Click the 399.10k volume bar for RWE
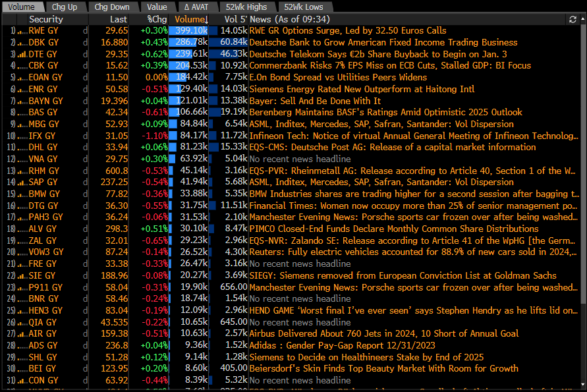This screenshot has width=587, height=392. 188,31
